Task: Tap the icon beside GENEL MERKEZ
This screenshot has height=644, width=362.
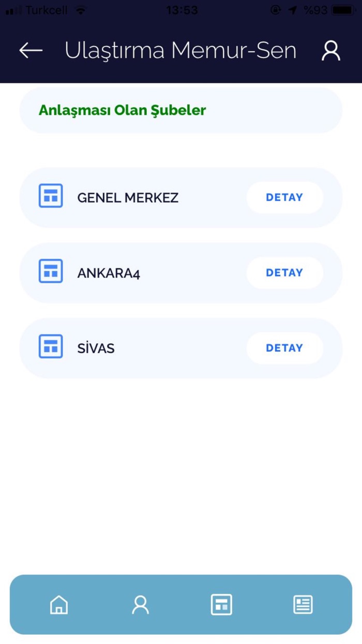Action: [51, 196]
